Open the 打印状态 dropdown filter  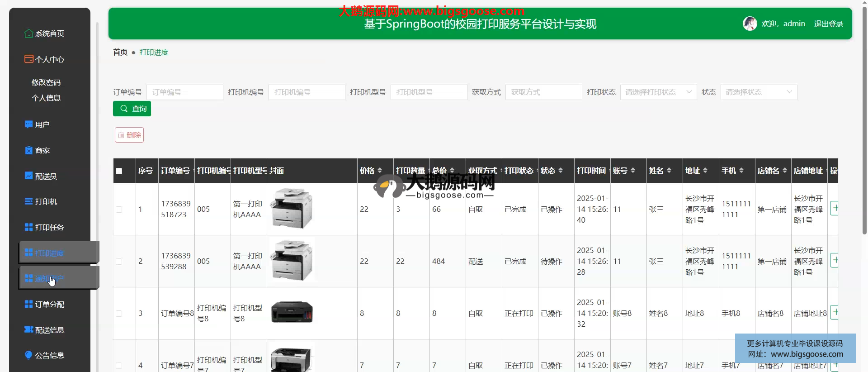(x=658, y=92)
